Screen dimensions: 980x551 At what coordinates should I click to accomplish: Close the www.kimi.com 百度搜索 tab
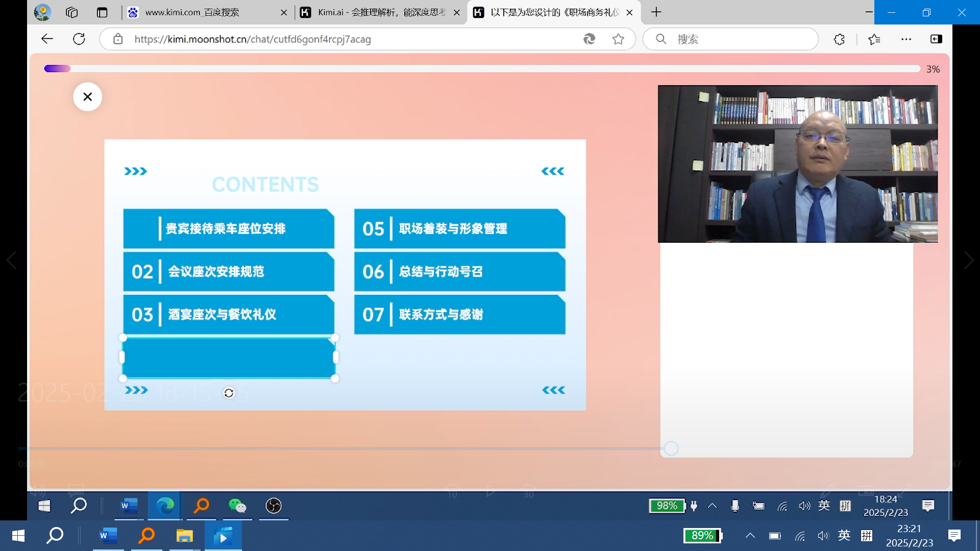tap(284, 12)
